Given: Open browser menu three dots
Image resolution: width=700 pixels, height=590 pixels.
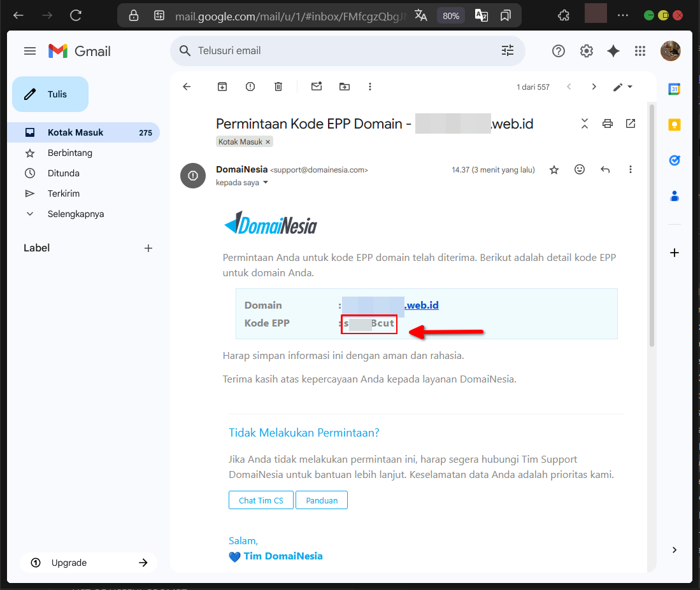Looking at the screenshot, I should coord(623,16).
